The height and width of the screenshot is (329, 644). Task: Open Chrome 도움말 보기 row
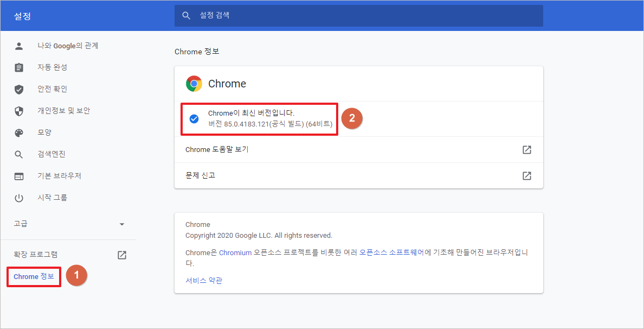tap(358, 150)
